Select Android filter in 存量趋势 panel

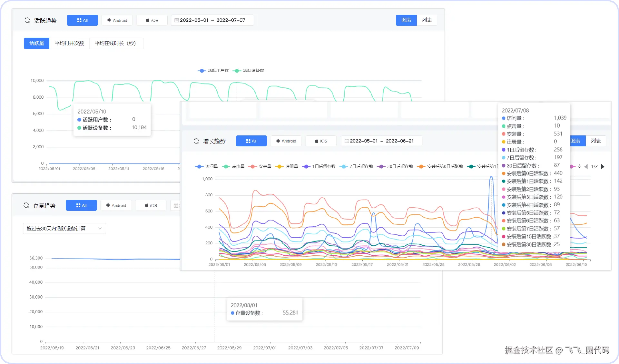click(x=116, y=205)
